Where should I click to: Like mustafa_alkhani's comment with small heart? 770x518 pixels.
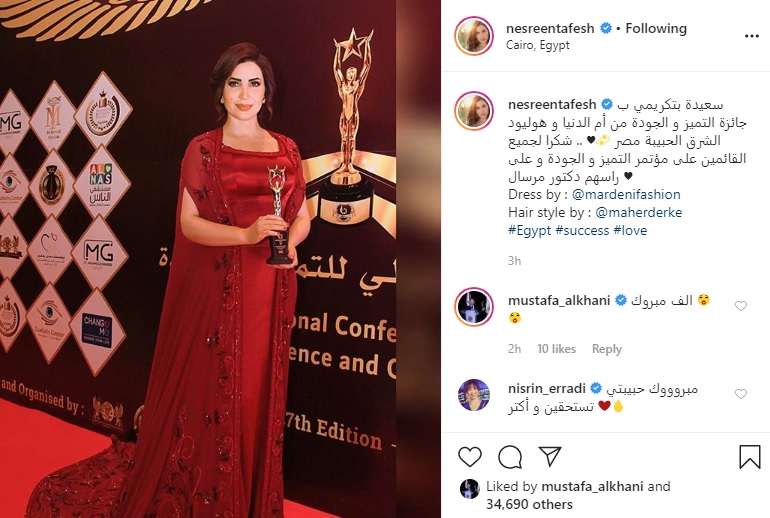click(741, 306)
